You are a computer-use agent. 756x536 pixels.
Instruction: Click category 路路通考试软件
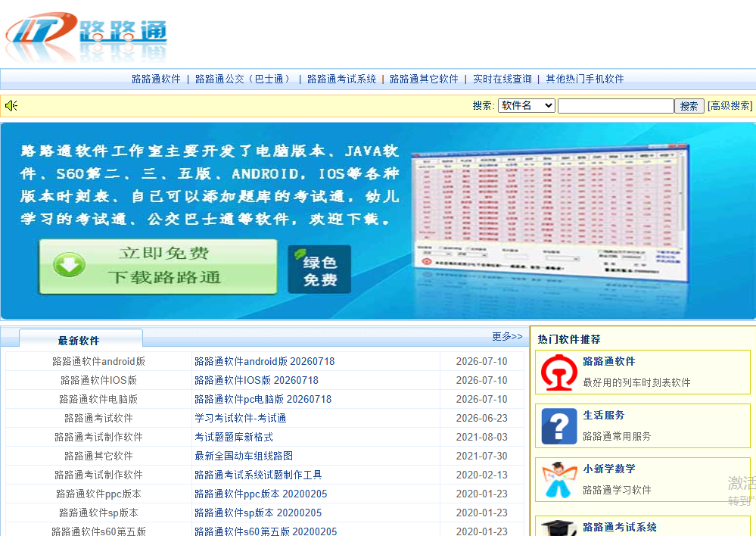(99, 418)
